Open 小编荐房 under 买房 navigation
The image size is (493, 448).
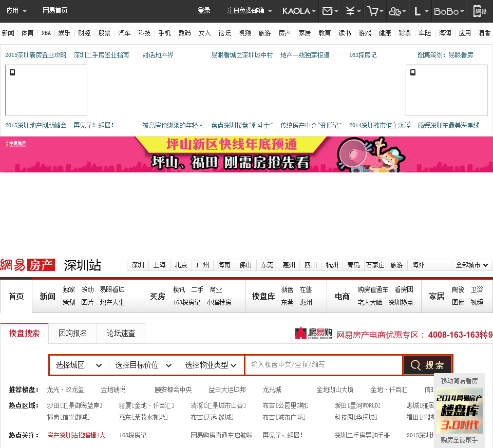click(x=219, y=303)
